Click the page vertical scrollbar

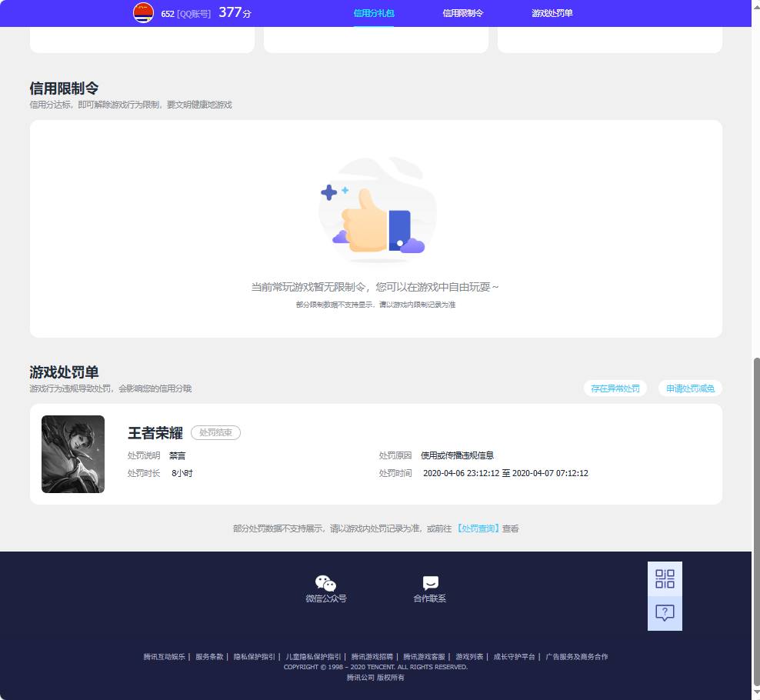755,521
